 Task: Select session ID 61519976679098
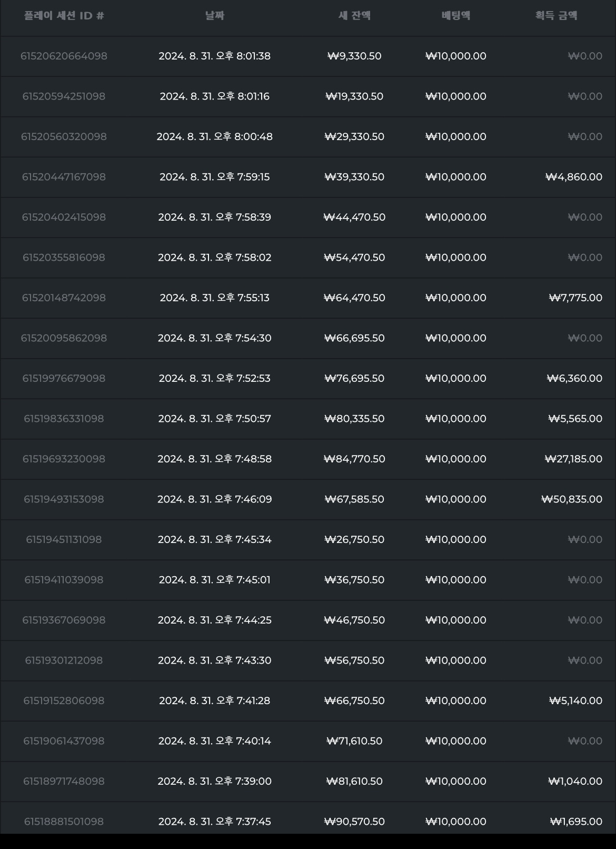pyautogui.click(x=64, y=379)
